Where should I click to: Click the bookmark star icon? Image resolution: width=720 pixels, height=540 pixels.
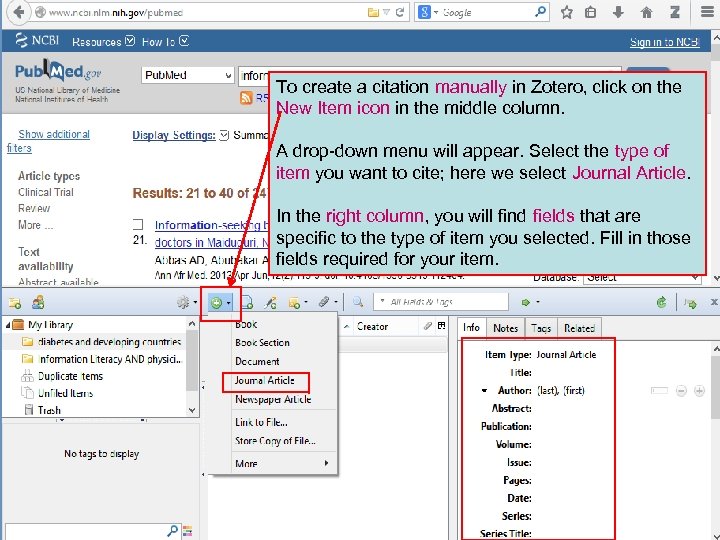click(x=567, y=12)
